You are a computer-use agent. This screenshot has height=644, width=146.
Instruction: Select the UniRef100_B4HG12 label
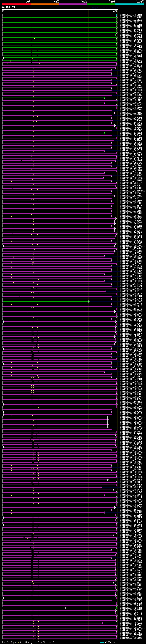coord(131,151)
